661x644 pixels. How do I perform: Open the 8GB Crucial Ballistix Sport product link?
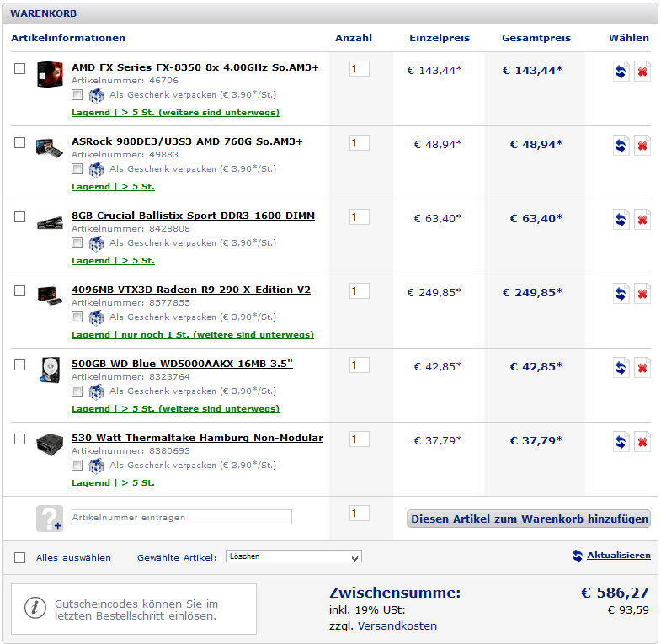[193, 216]
